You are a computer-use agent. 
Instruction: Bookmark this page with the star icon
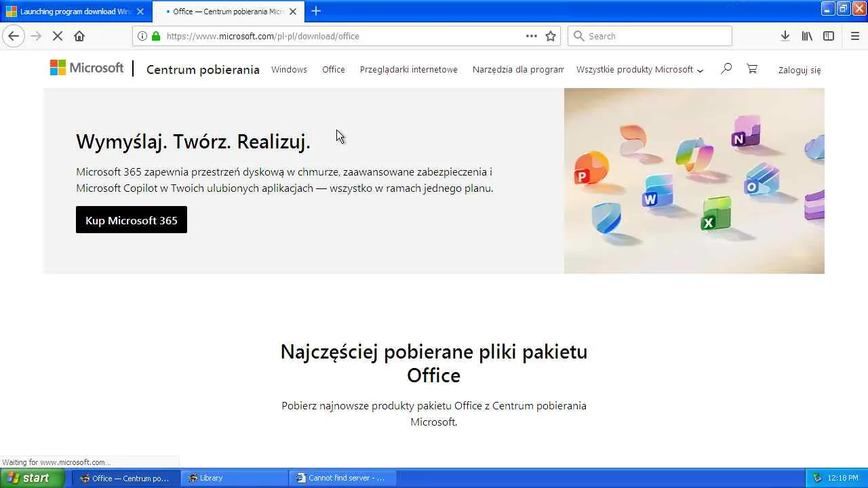[x=551, y=36]
